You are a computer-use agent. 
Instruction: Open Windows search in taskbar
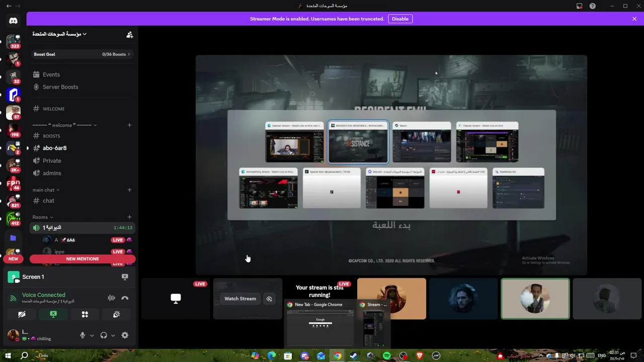(x=24, y=355)
